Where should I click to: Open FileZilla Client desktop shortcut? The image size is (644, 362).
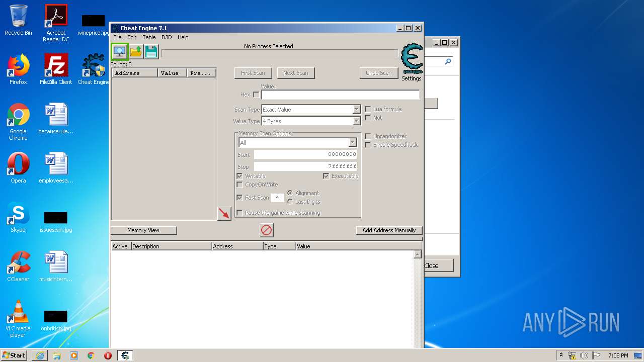[56, 69]
